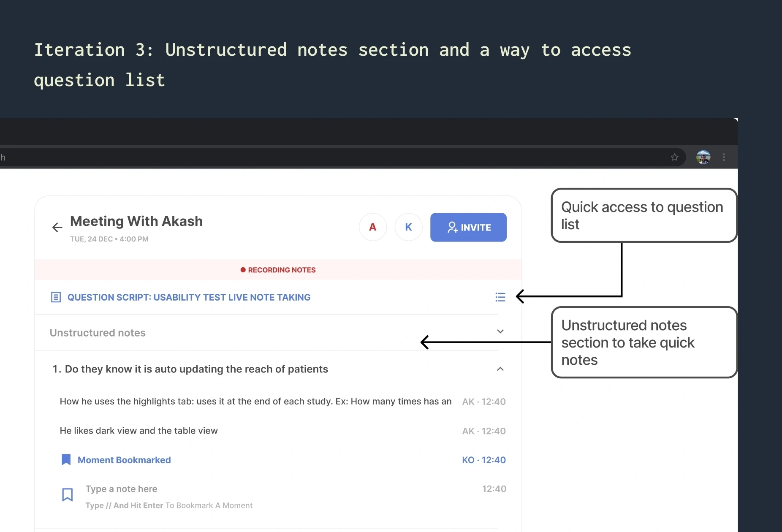Click the browser bookmark star icon

675,157
